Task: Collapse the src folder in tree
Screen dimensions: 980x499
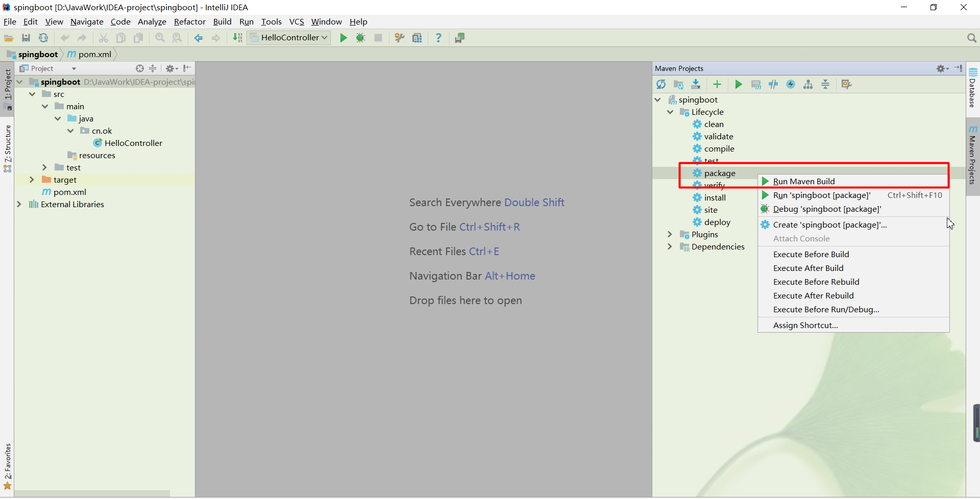Action: 32,94
